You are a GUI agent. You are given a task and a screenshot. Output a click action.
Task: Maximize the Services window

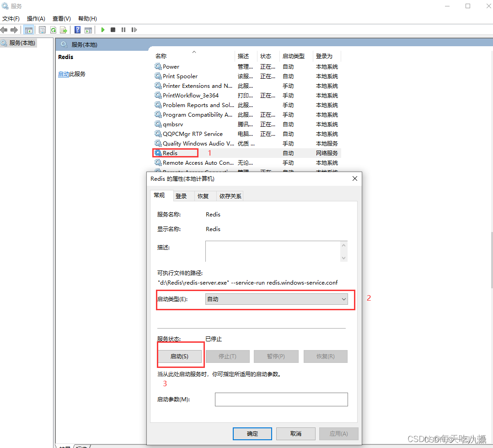[x=468, y=6]
